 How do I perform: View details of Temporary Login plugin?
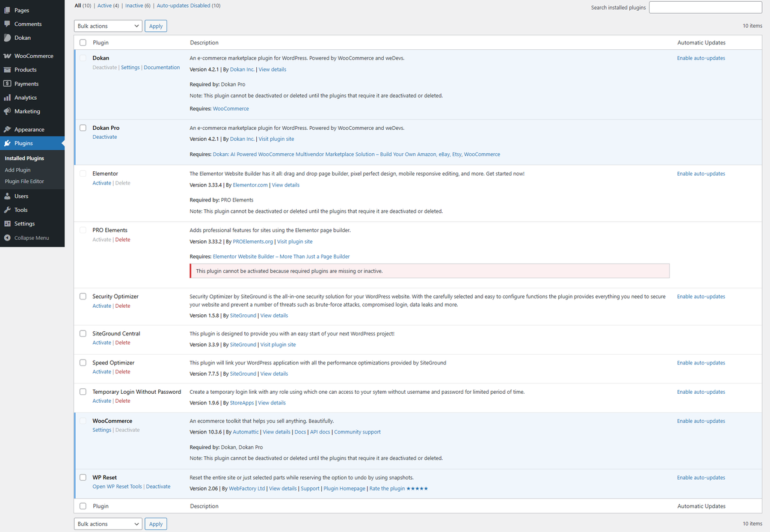[272, 403]
